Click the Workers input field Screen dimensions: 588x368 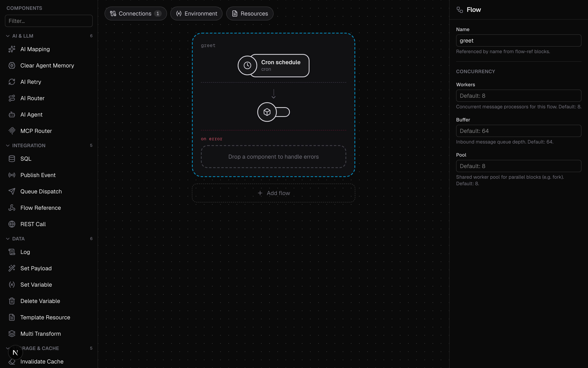coord(519,96)
